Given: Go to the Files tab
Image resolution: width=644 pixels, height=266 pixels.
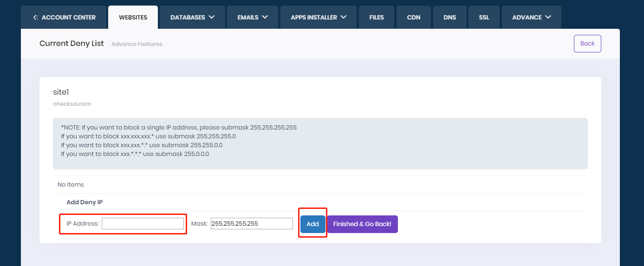Looking at the screenshot, I should tap(377, 17).
